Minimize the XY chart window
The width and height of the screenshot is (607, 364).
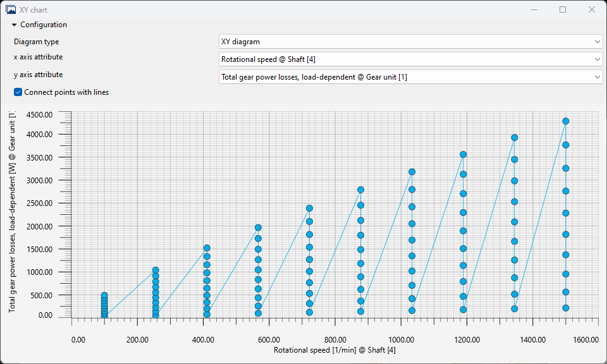tap(533, 10)
